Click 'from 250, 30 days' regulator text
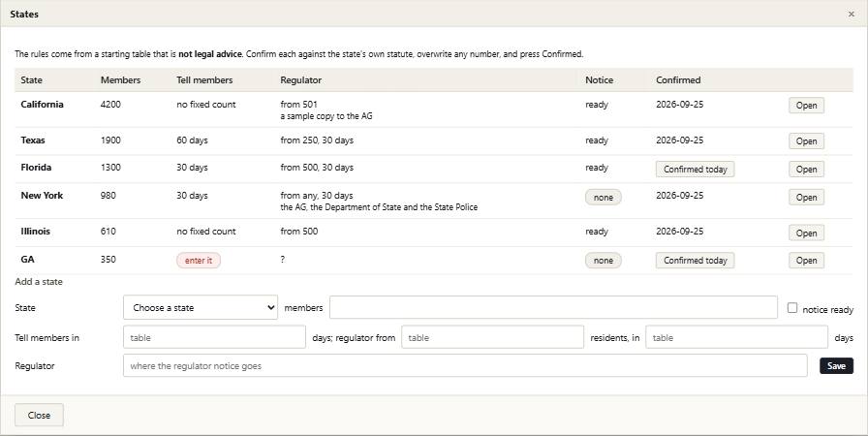The height and width of the screenshot is (436, 868). (317, 140)
